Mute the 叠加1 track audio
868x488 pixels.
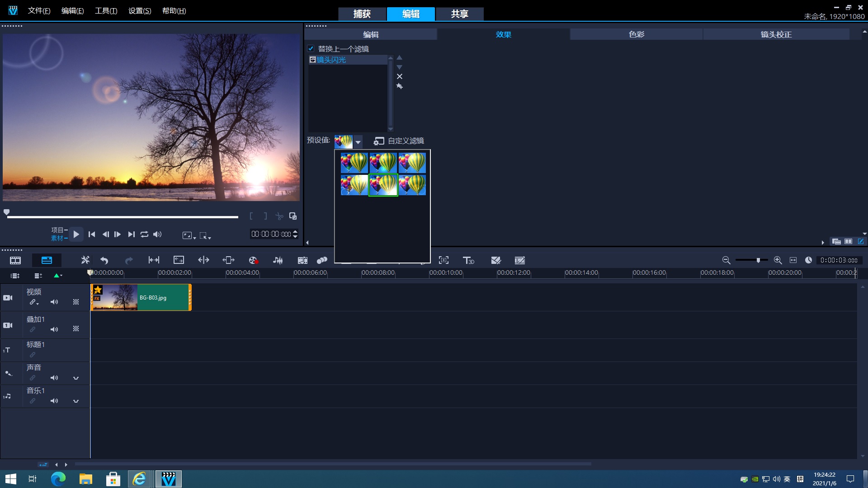[54, 329]
